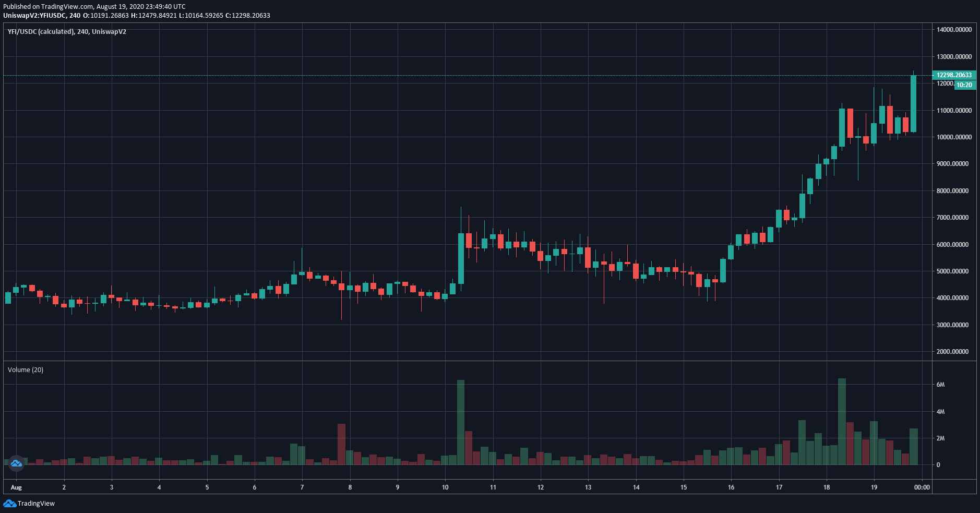This screenshot has height=513, width=980.
Task: Click the 00:00 label on the time axis
Action: (x=922, y=487)
